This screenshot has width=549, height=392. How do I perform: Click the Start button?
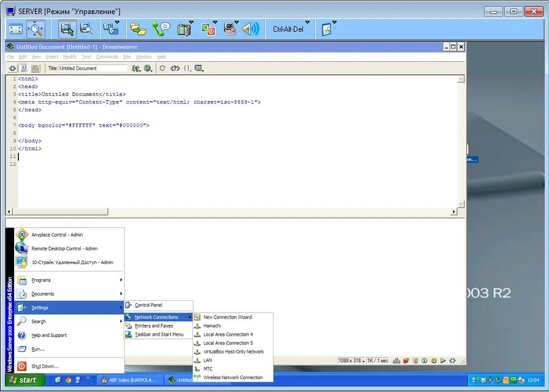click(25, 380)
